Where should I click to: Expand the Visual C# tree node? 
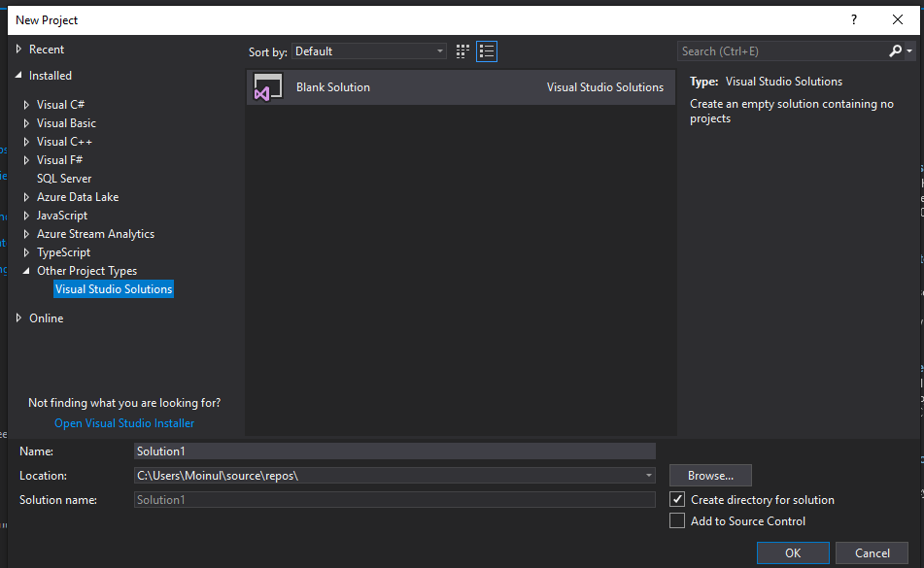coord(26,105)
